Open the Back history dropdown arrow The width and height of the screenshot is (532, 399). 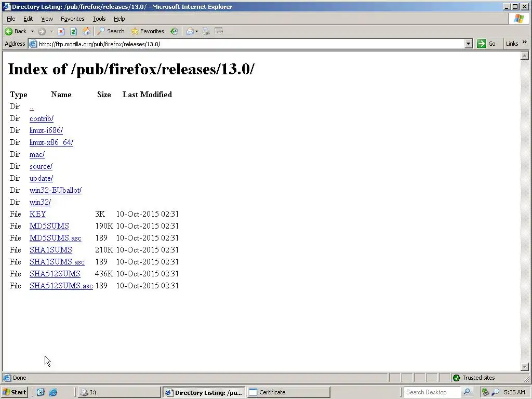coord(32,32)
